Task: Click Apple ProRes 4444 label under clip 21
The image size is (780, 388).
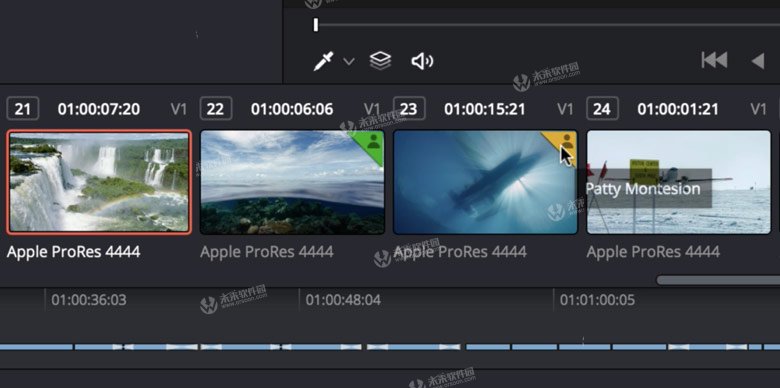Action: (74, 252)
